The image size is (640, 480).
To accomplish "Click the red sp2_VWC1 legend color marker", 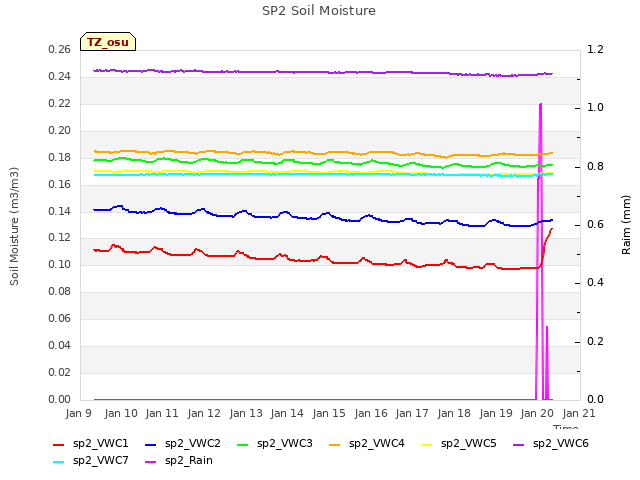I will coord(59,445).
